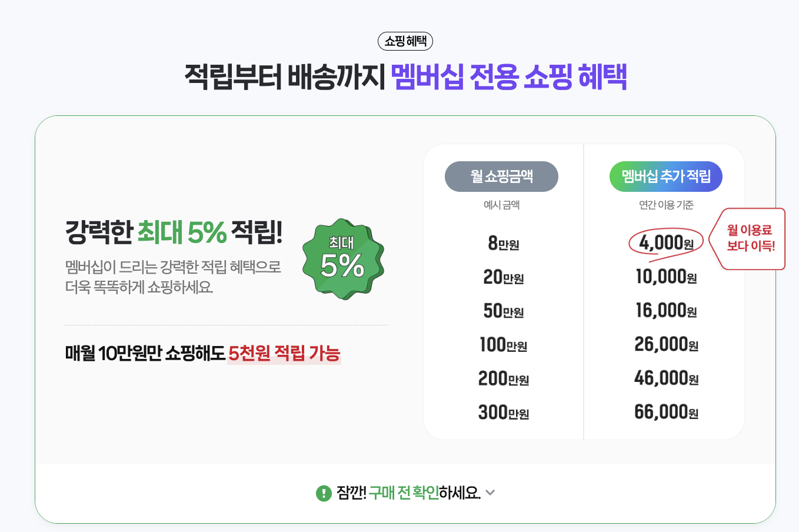Click the 46,000원 reward amount
799x532 pixels.
(x=666, y=378)
